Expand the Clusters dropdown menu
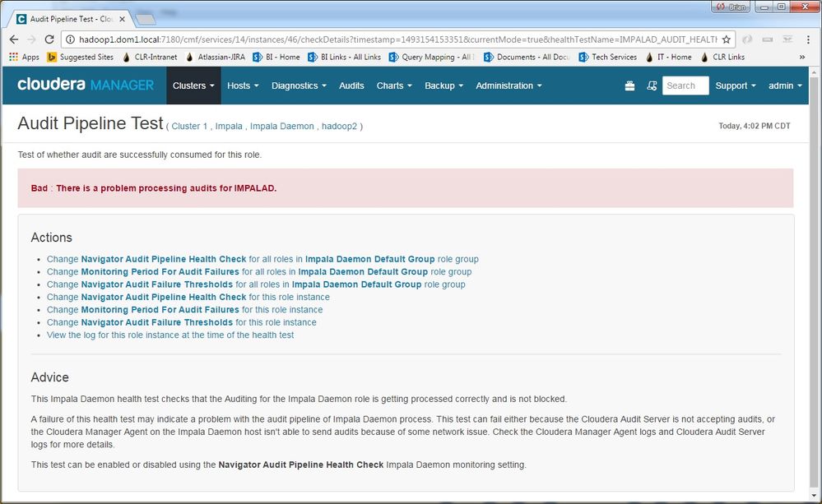 coord(193,86)
